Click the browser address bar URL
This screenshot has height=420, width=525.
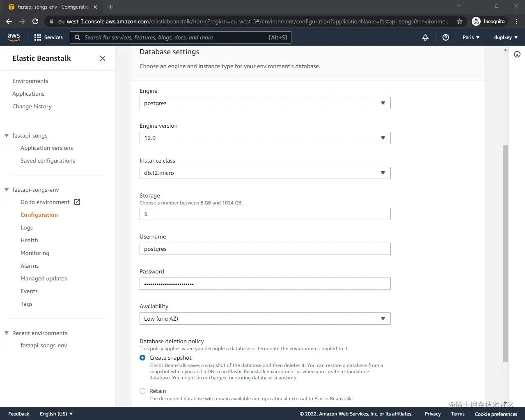[253, 21]
